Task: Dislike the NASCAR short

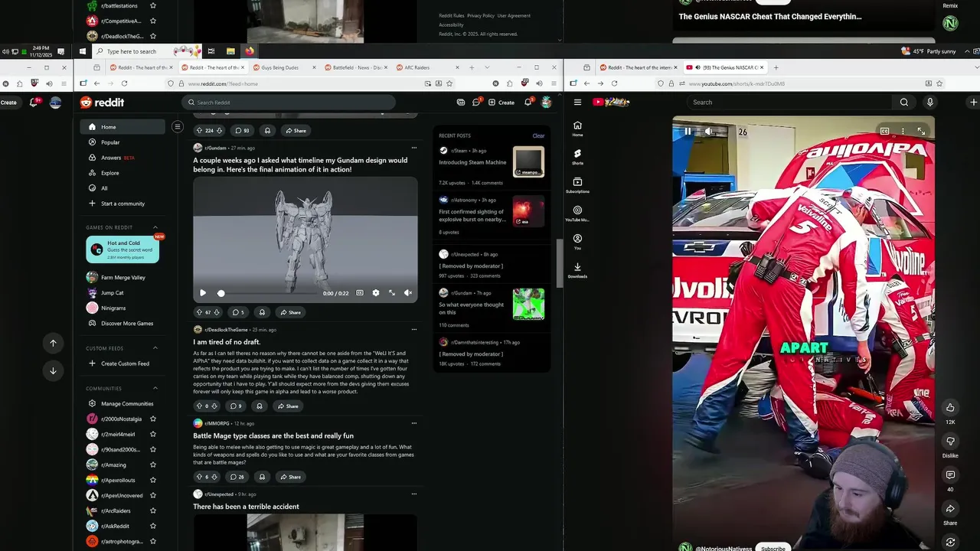Action: (950, 442)
